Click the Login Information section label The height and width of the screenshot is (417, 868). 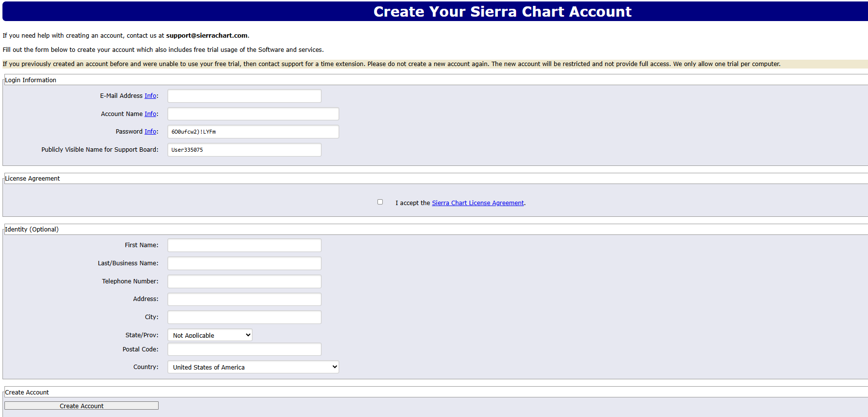click(x=30, y=80)
